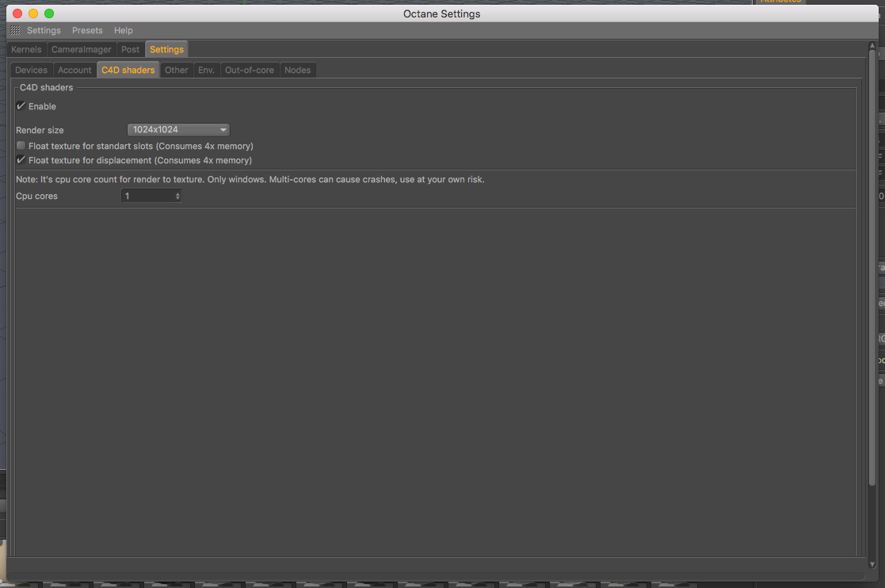The image size is (885, 588).
Task: Switch to the CameraImager tab
Action: pos(82,50)
